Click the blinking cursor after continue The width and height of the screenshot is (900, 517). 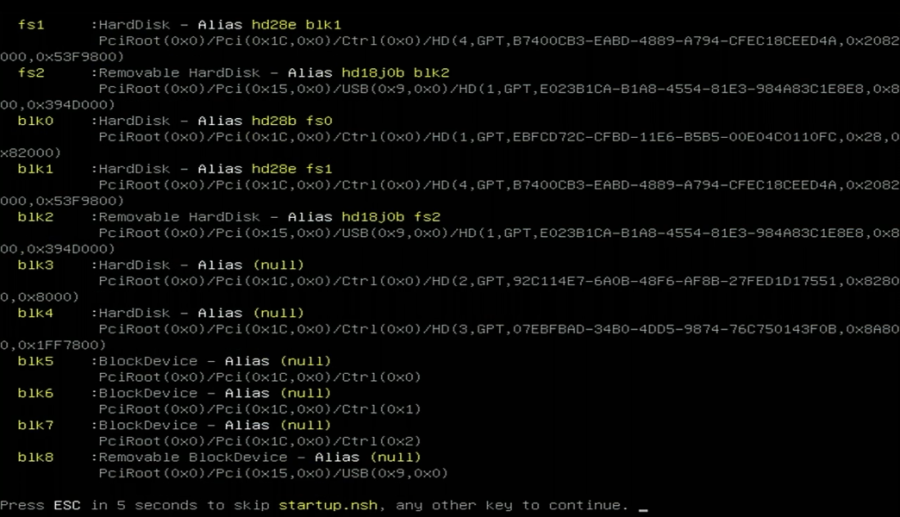[643, 509]
